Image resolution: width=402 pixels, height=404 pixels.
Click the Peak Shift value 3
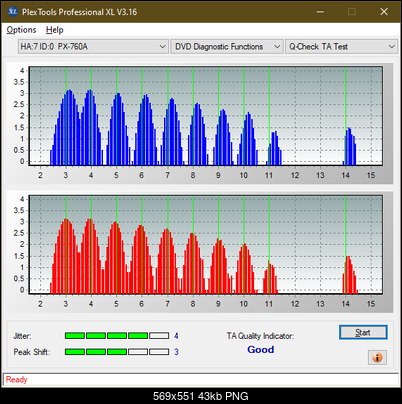(x=176, y=352)
